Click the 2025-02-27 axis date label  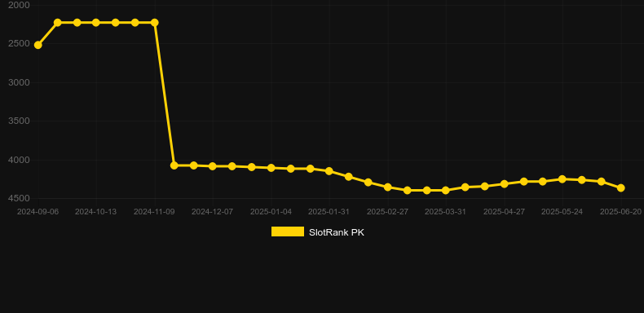coord(388,212)
